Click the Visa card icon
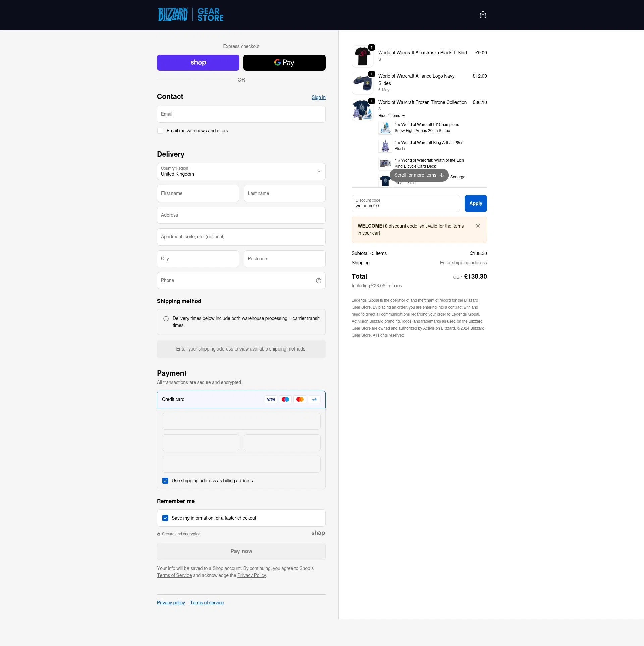The image size is (644, 646). coord(271,399)
